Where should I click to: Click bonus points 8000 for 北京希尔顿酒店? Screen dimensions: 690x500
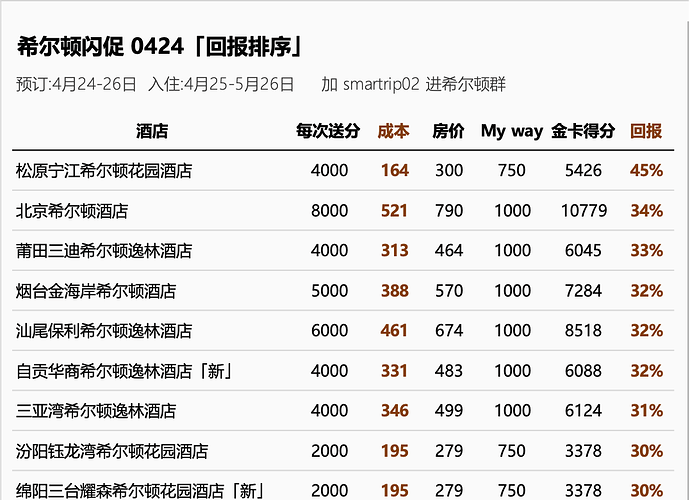(x=329, y=211)
